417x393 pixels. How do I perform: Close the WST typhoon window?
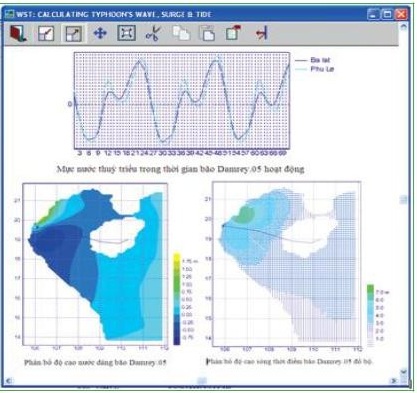[401, 14]
